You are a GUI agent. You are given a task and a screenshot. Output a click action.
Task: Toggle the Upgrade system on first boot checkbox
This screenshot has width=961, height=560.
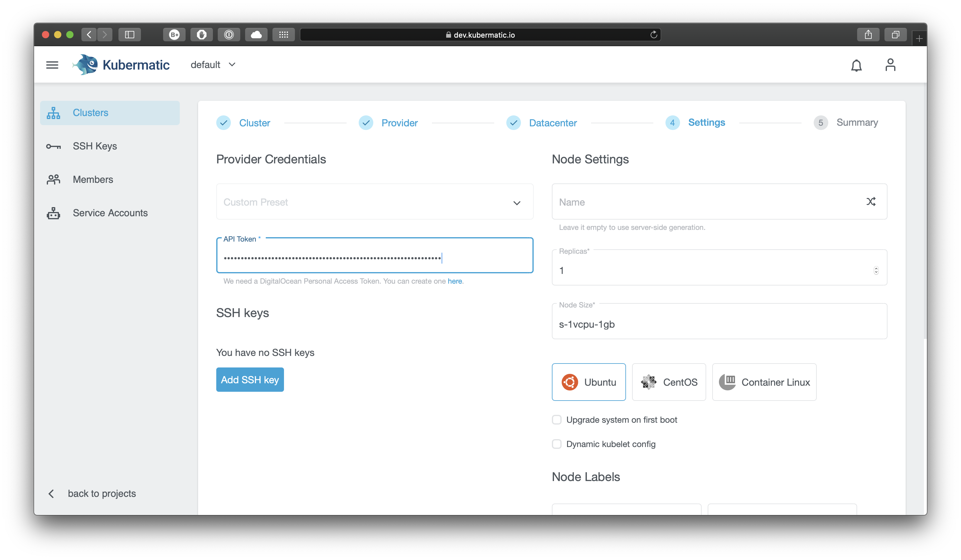pos(557,419)
